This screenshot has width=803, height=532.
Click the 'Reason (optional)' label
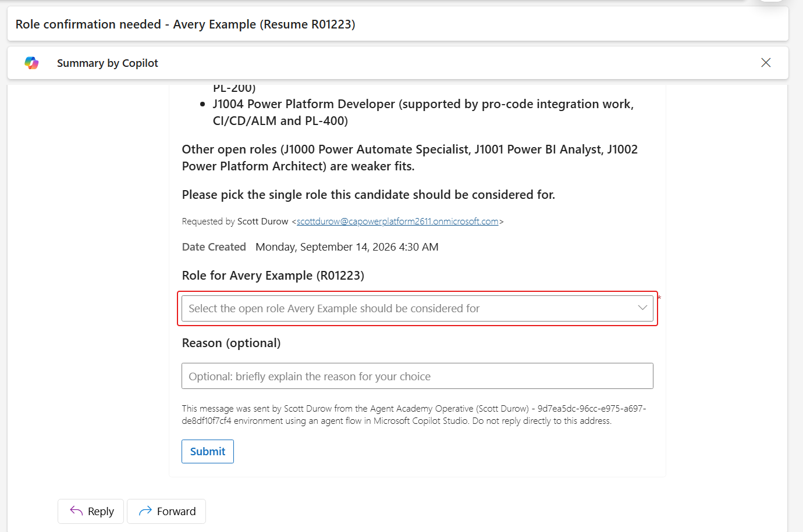pos(231,343)
